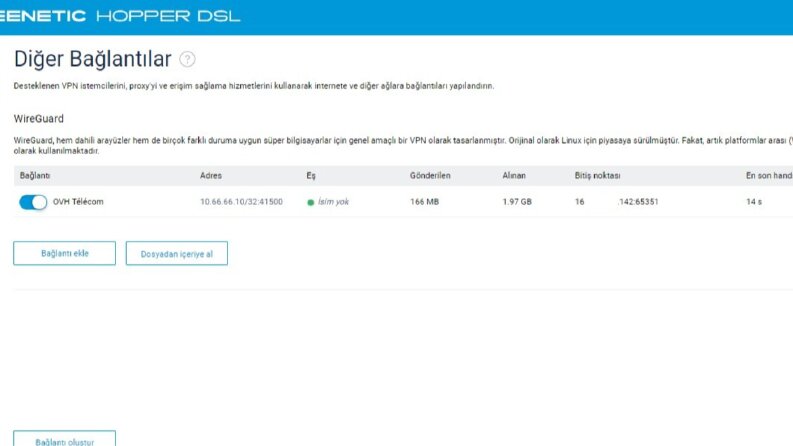Click endpoint value ending .142:65351
Image resolution: width=793 pixels, height=446 pixels.
pos(616,202)
